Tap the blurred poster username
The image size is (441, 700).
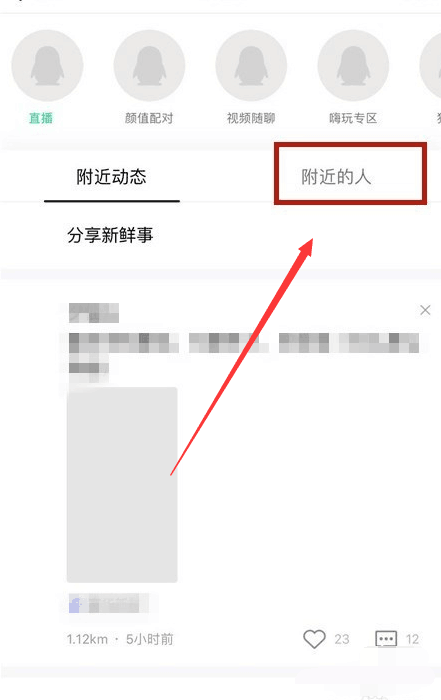[x=94, y=312]
